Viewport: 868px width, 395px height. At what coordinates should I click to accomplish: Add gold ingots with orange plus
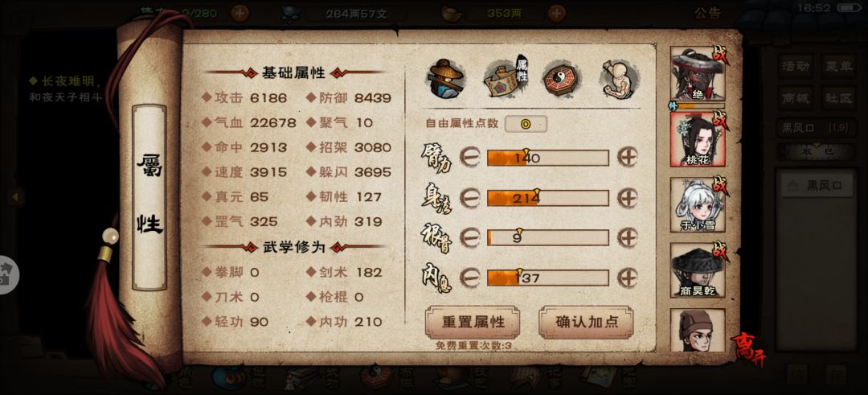tap(557, 13)
